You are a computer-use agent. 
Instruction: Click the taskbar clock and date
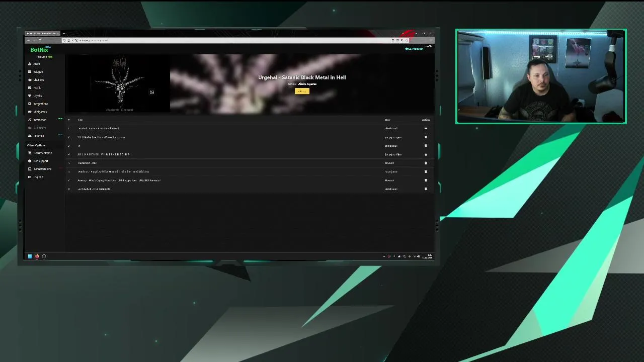428,256
